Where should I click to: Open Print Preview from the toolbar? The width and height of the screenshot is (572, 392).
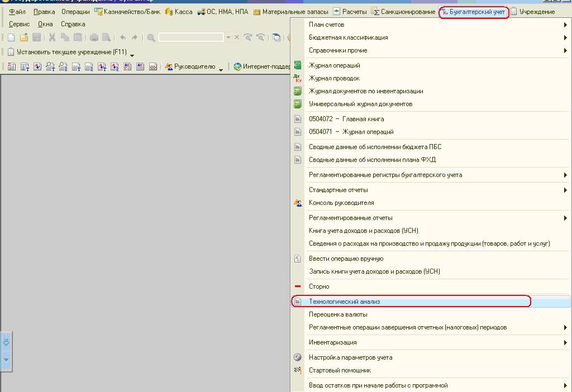click(x=106, y=37)
